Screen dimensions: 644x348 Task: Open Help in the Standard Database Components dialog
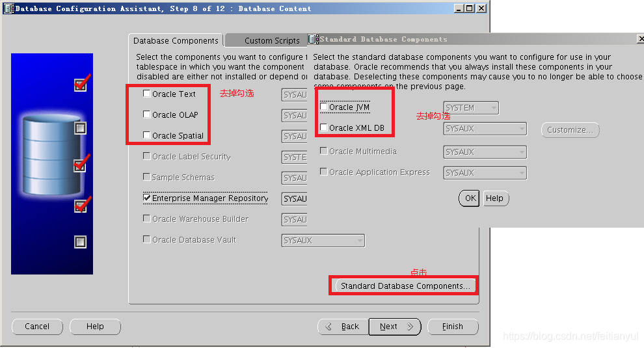496,198
